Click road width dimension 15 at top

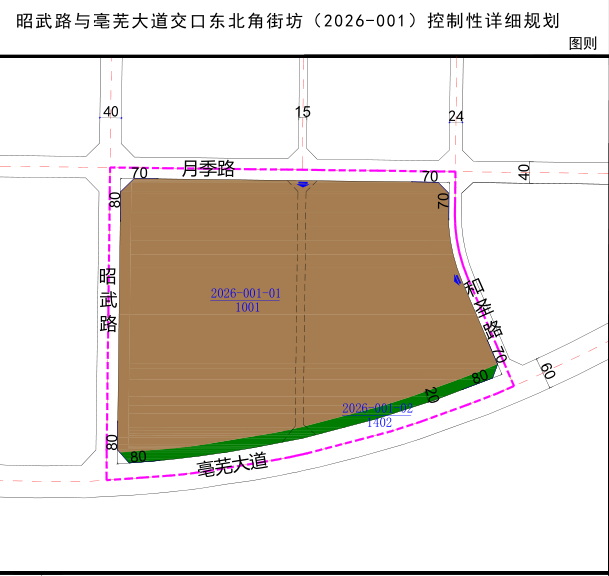coord(303,112)
